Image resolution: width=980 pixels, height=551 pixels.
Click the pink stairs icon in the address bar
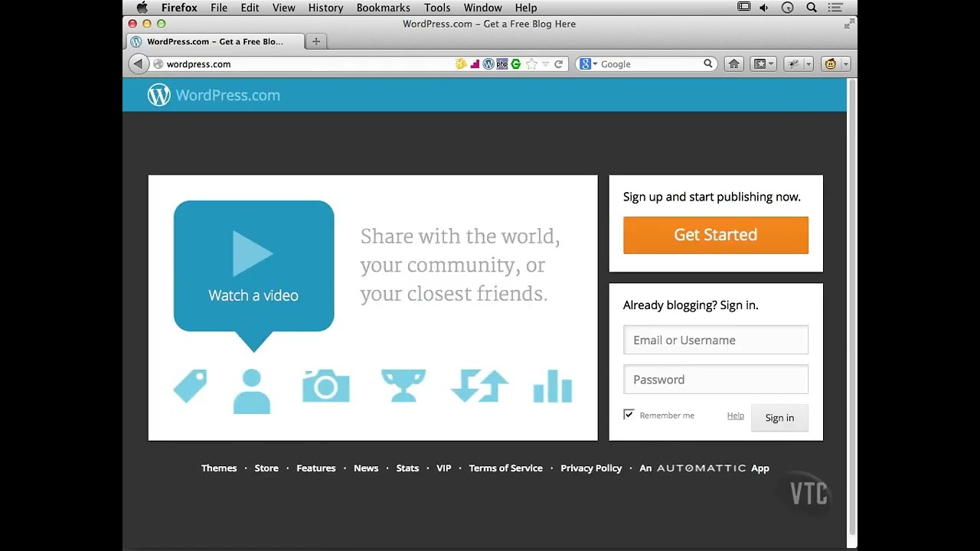click(x=475, y=64)
